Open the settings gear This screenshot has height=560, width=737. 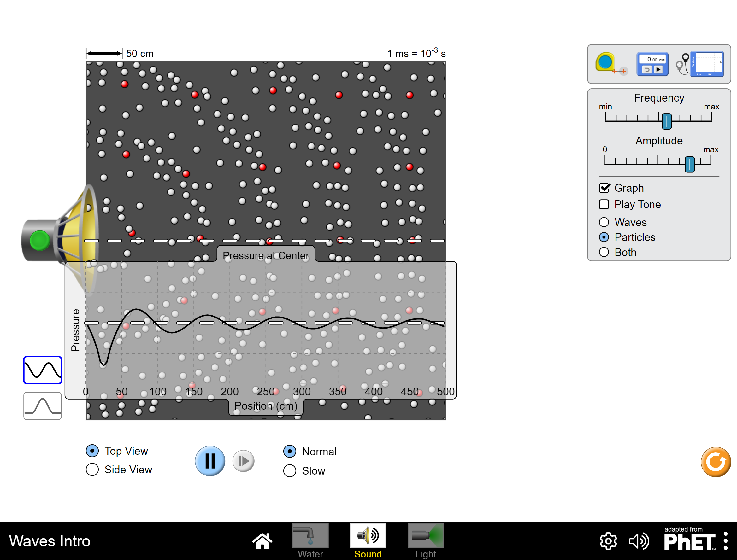pyautogui.click(x=608, y=541)
